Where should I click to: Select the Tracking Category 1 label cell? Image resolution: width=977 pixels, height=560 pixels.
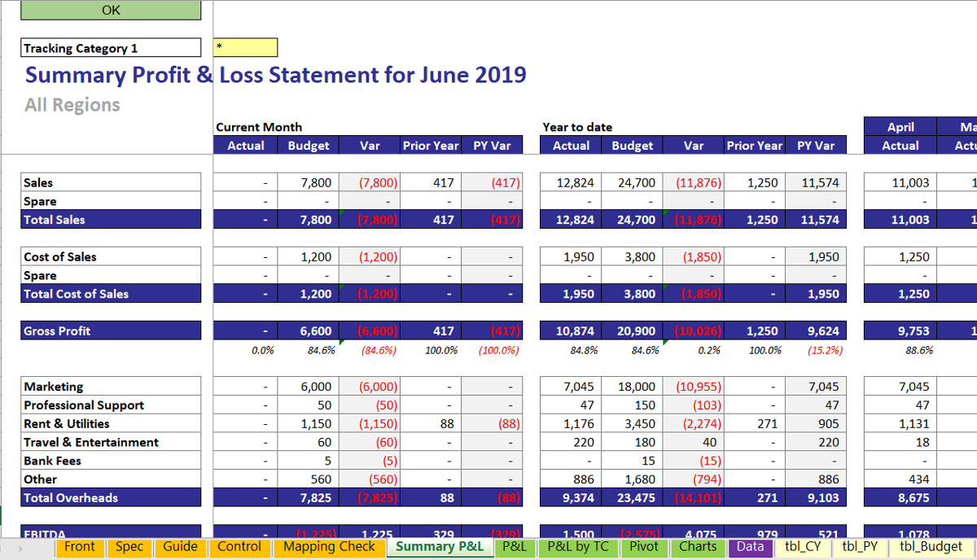coord(111,48)
